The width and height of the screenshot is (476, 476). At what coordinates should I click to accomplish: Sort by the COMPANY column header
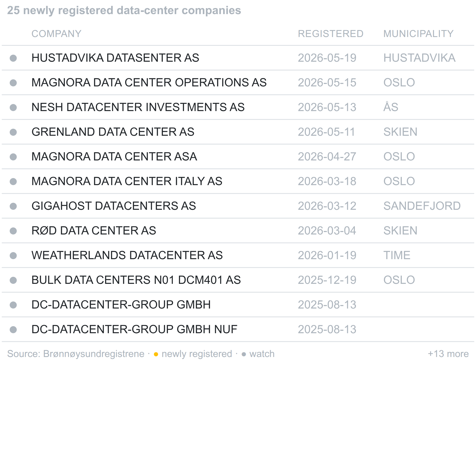[56, 34]
